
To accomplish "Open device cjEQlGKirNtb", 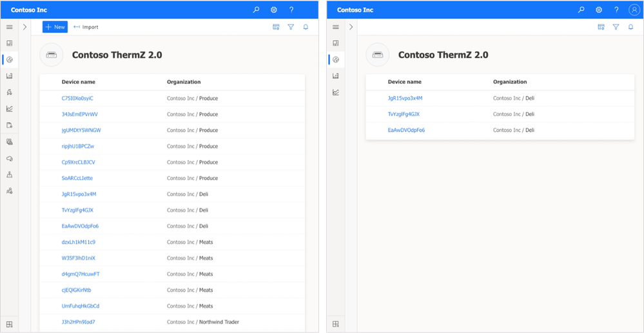I will click(x=77, y=290).
